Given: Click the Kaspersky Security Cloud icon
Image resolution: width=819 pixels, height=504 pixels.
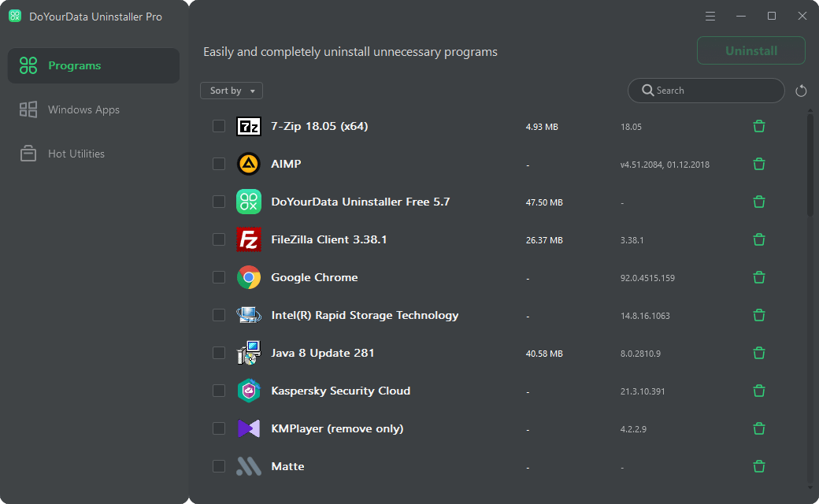Looking at the screenshot, I should (x=249, y=391).
